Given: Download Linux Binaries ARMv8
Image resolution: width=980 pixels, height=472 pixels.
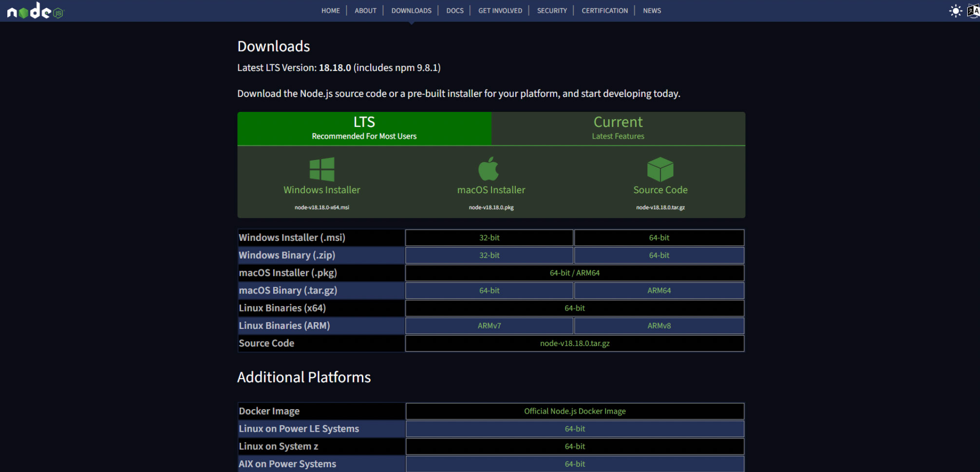Looking at the screenshot, I should 659,326.
